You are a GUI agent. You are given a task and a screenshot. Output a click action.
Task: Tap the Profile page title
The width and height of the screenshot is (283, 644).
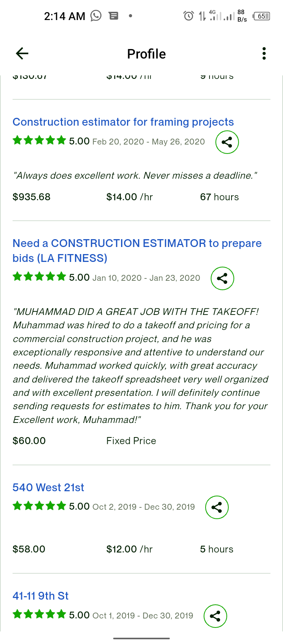coord(146,54)
